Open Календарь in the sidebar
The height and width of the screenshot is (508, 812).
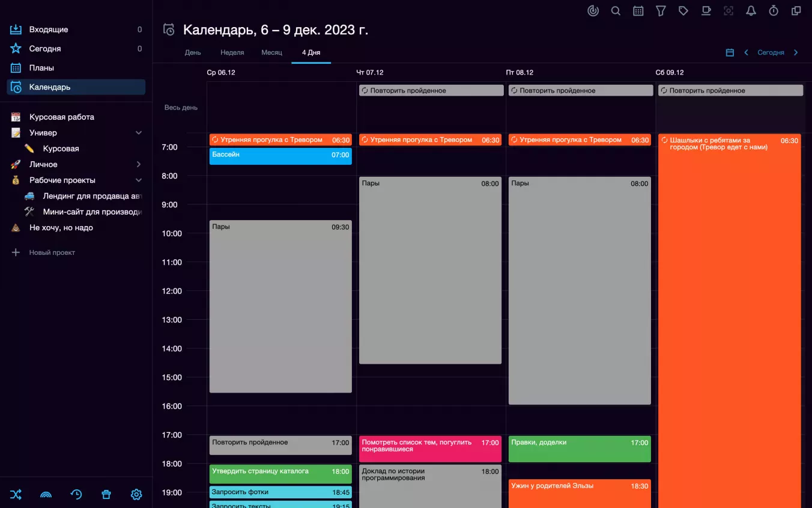[76, 87]
